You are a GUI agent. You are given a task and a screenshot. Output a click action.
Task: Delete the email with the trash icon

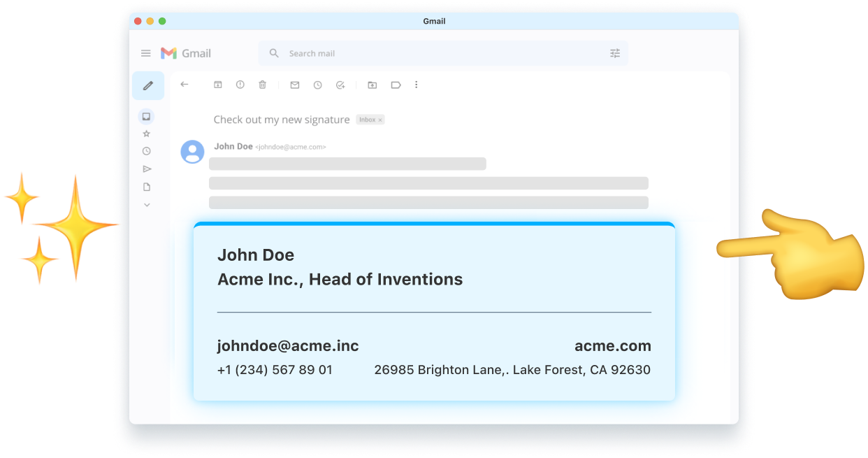click(x=263, y=85)
